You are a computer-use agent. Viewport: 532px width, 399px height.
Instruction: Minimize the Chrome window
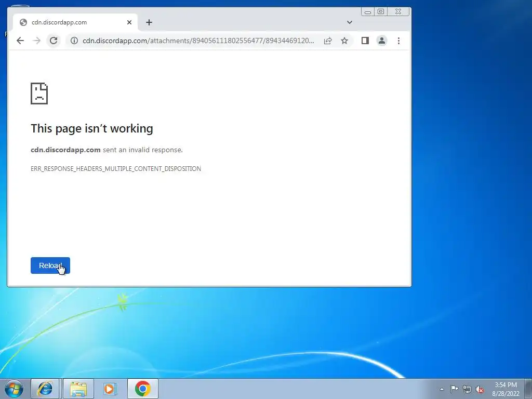[368, 12]
